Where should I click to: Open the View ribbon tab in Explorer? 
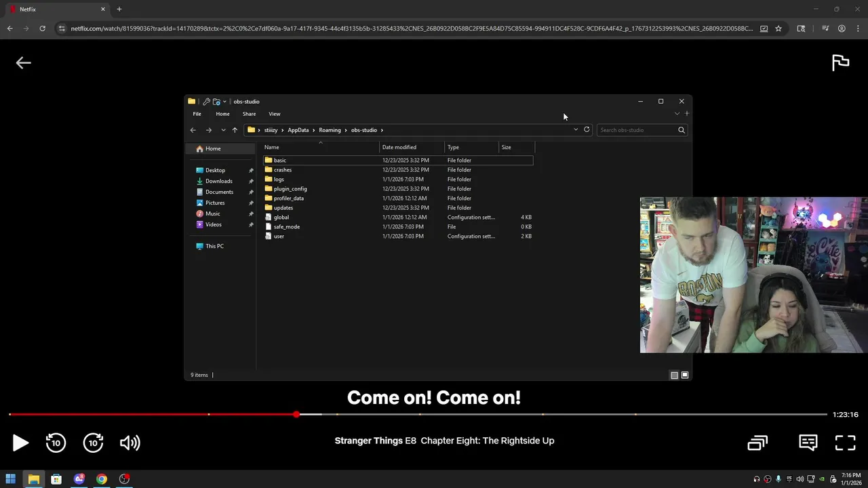click(275, 114)
